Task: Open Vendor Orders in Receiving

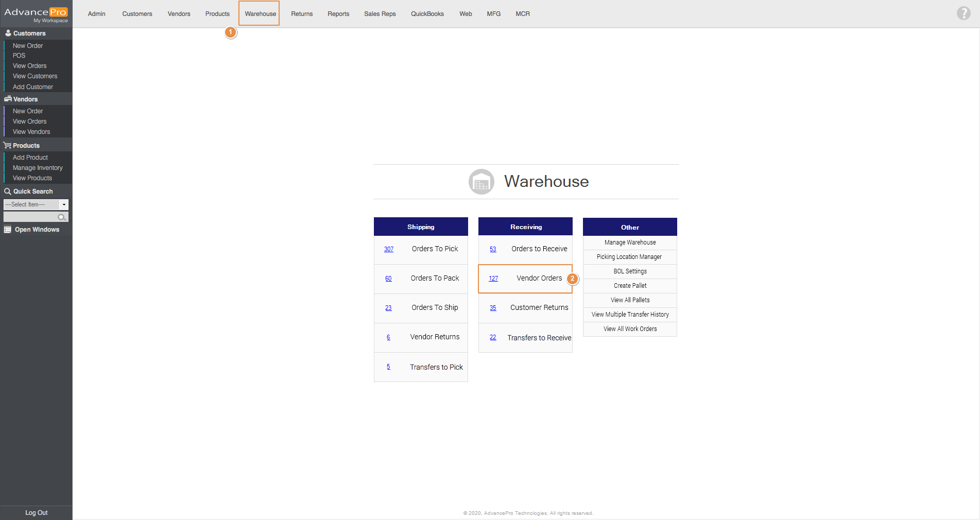Action: pyautogui.click(x=539, y=278)
